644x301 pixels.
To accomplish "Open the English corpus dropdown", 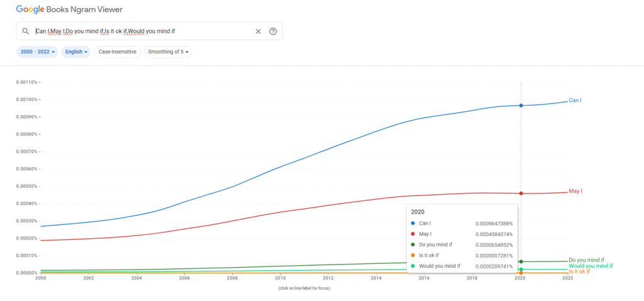I will point(76,52).
